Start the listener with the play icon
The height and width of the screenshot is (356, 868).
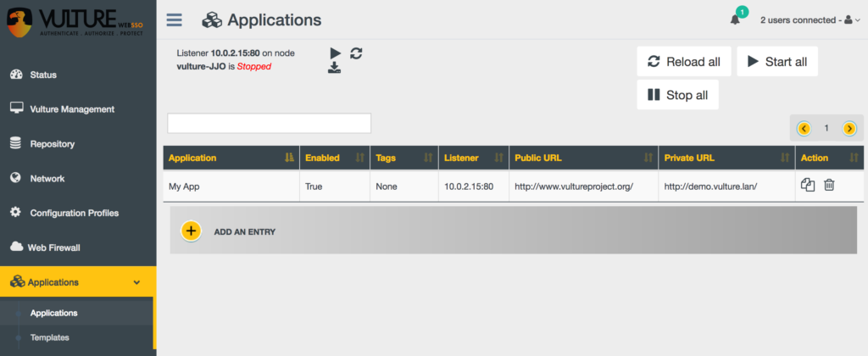pyautogui.click(x=336, y=53)
